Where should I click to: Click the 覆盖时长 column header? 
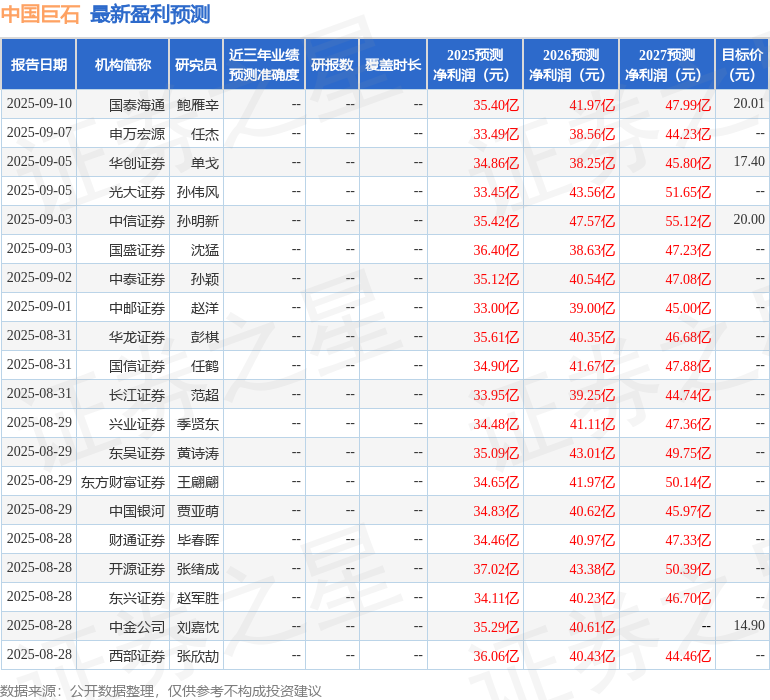[393, 65]
